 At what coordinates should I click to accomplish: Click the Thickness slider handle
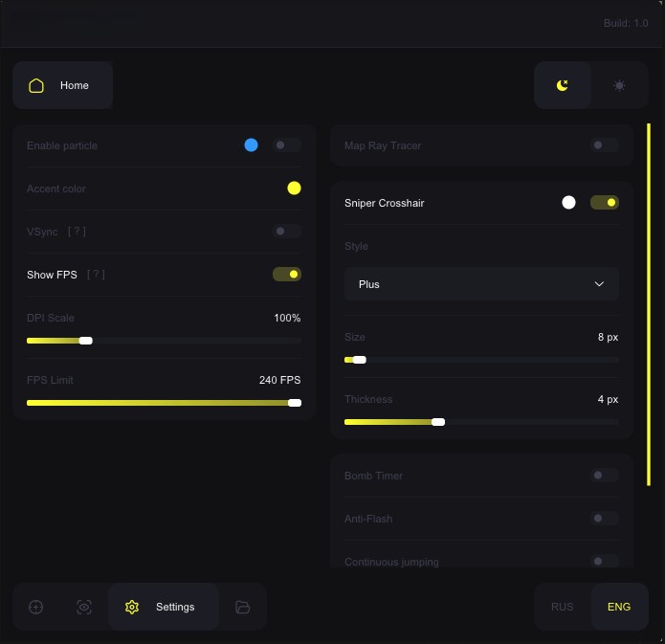click(438, 421)
